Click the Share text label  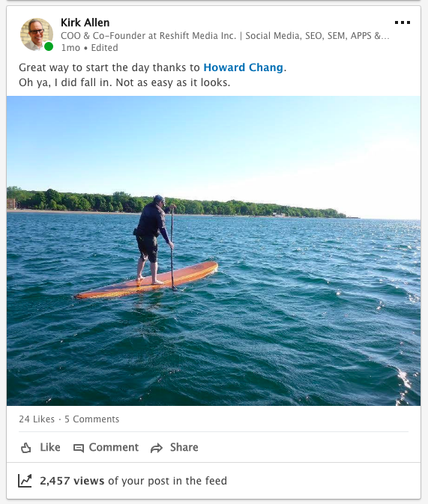[184, 447]
